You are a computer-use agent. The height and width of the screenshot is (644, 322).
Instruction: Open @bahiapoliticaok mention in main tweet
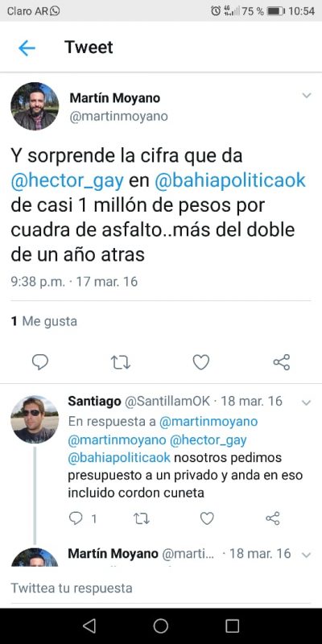(x=230, y=180)
